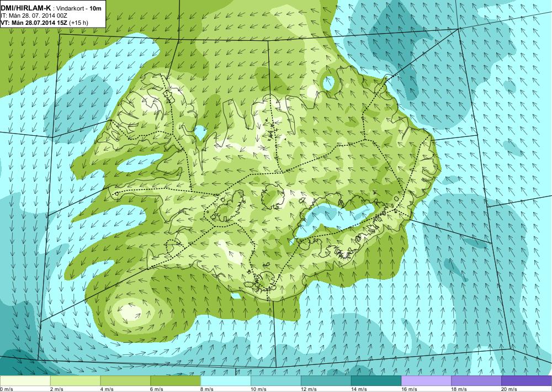Click the '4 m/s' legend label
The height and width of the screenshot is (392, 552).
[x=108, y=389]
